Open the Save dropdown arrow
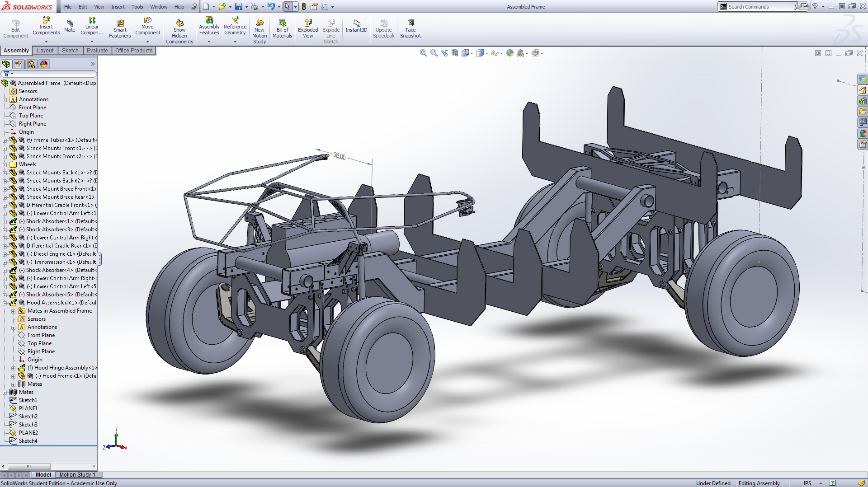 246,7
